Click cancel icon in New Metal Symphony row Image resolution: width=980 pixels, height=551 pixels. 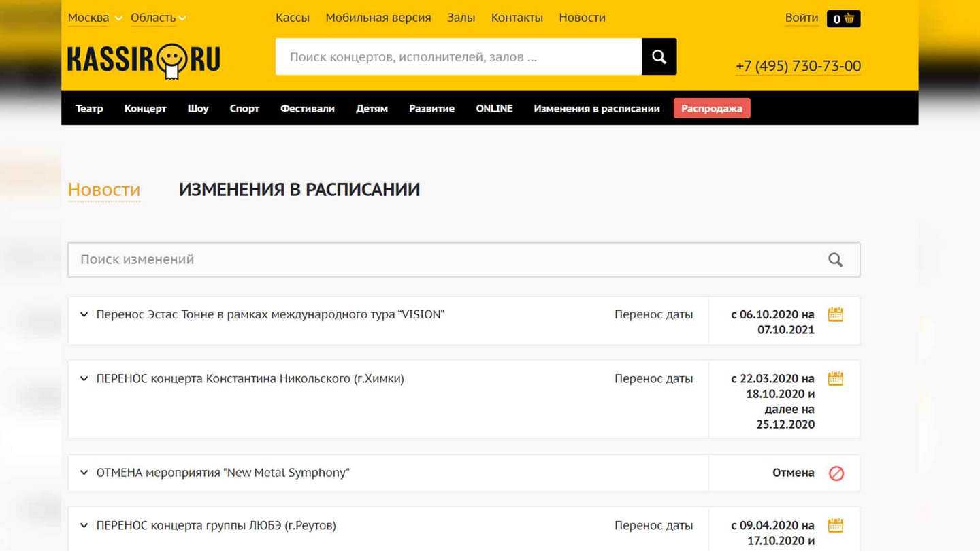[x=836, y=473]
